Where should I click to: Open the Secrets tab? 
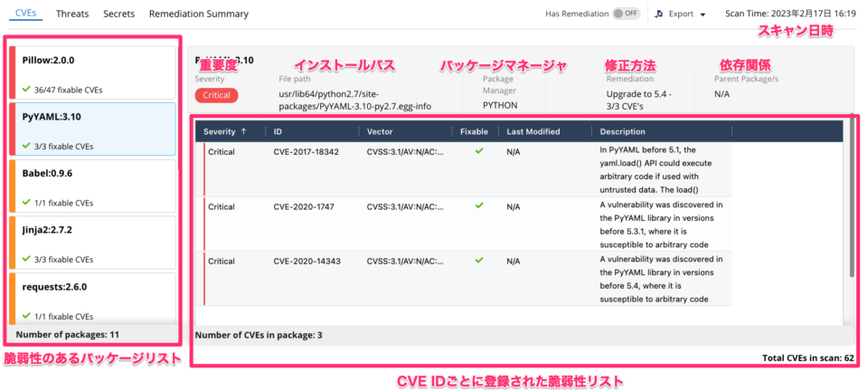[118, 14]
